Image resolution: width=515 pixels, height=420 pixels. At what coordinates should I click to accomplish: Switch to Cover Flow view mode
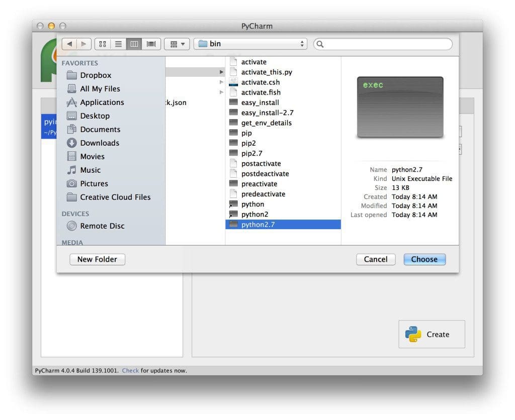[150, 44]
